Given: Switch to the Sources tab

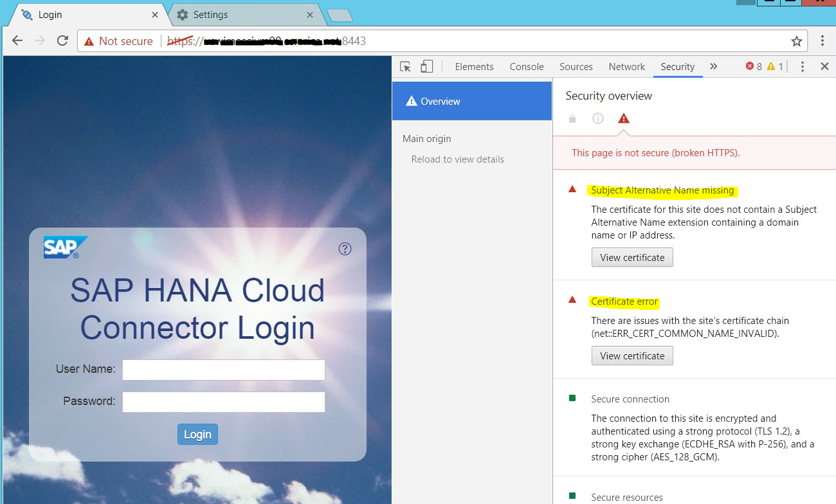Looking at the screenshot, I should [576, 67].
